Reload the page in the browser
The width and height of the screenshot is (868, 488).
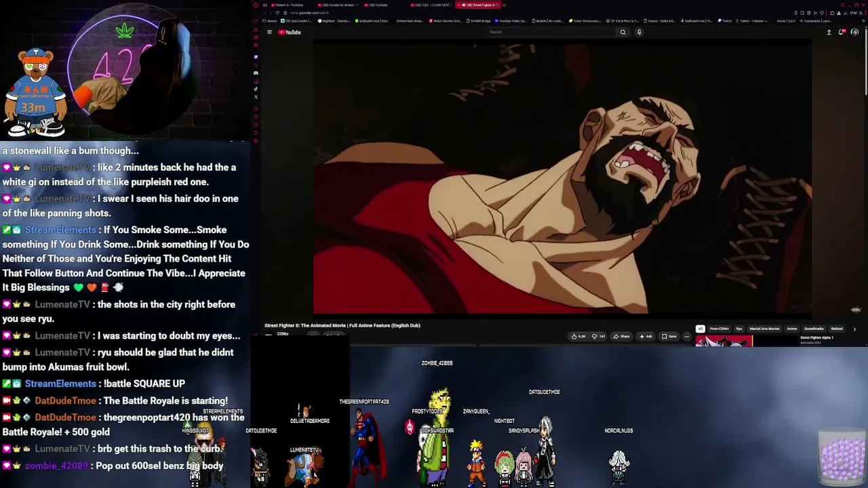(278, 13)
